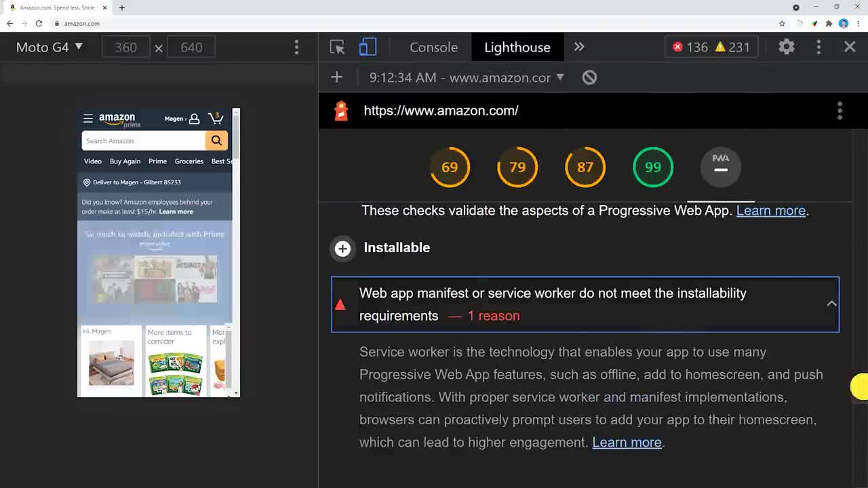Open Amazon hamburger menu in emulated page
This screenshot has height=488, width=868.
(x=87, y=119)
